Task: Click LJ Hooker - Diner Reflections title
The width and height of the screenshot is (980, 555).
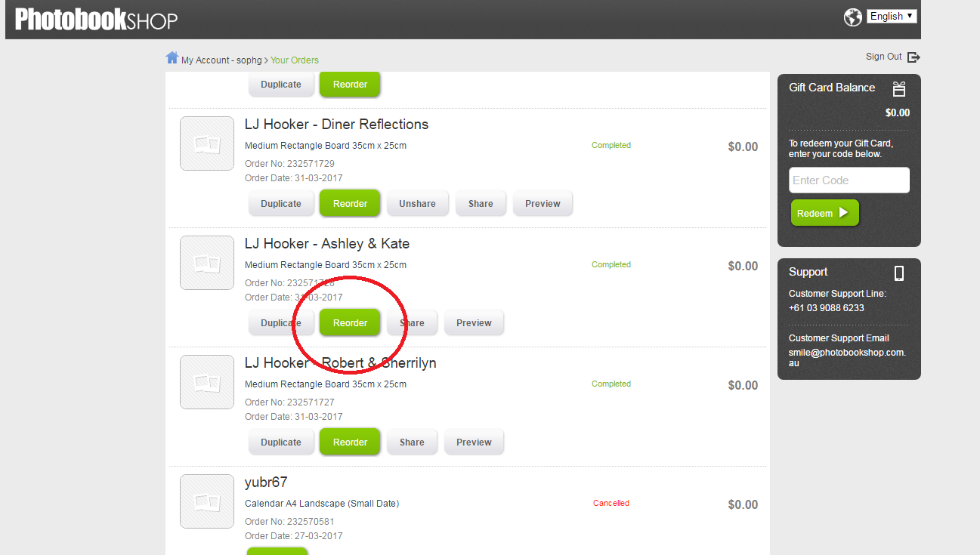Action: pyautogui.click(x=336, y=125)
